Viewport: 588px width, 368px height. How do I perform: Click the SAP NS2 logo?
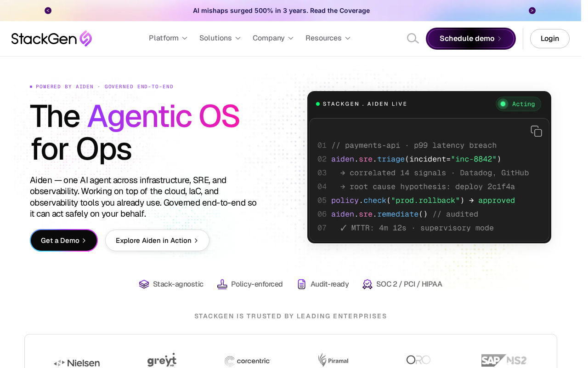[x=504, y=360]
